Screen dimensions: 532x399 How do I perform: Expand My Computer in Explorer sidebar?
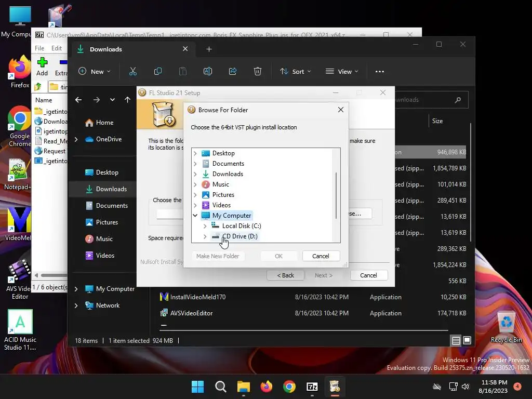pos(76,289)
